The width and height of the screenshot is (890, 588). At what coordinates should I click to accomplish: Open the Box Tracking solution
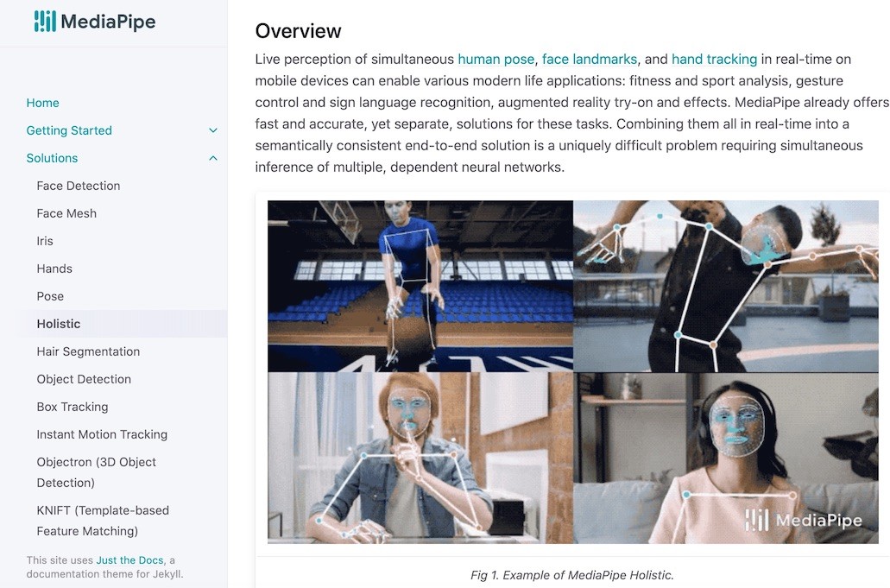tap(73, 407)
